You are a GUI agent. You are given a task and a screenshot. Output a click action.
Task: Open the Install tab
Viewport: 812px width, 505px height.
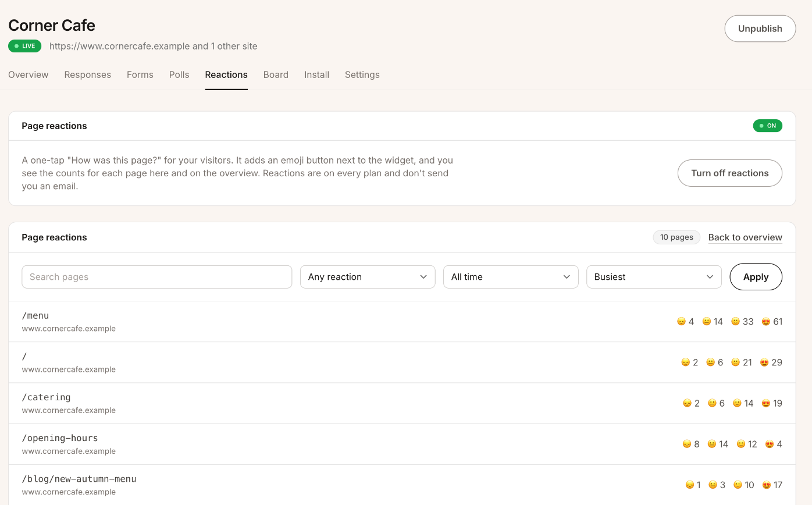[x=317, y=74]
